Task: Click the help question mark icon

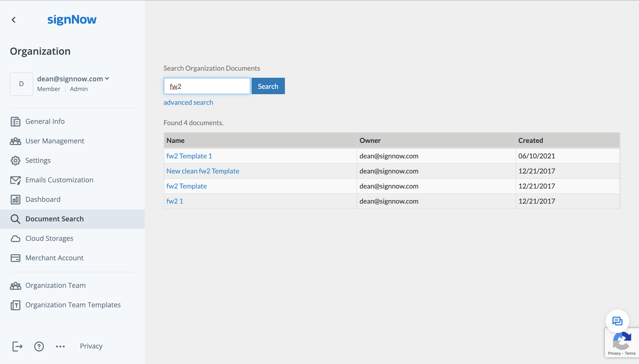Action: pyautogui.click(x=39, y=346)
